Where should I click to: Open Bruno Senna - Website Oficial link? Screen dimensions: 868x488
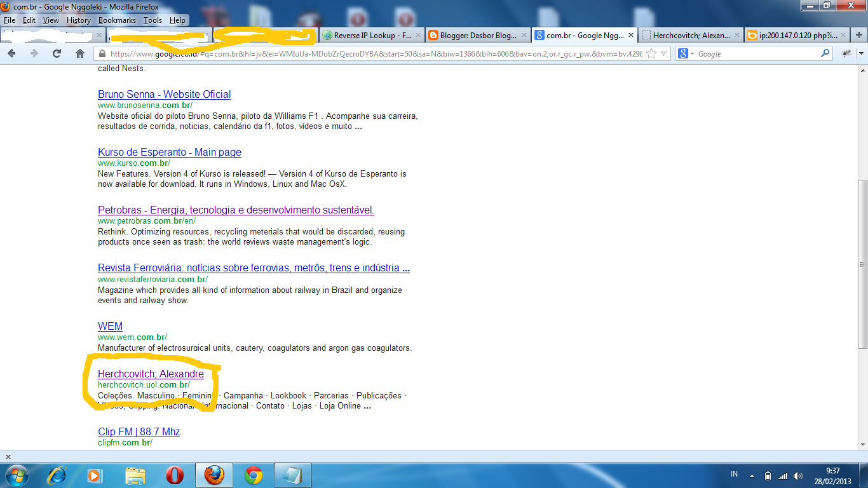(164, 94)
